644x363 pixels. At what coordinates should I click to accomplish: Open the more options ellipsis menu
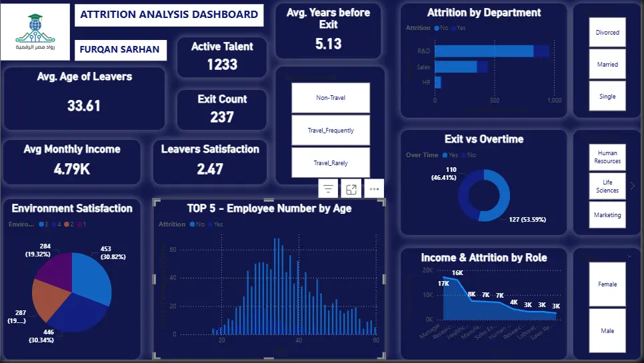[x=374, y=189]
